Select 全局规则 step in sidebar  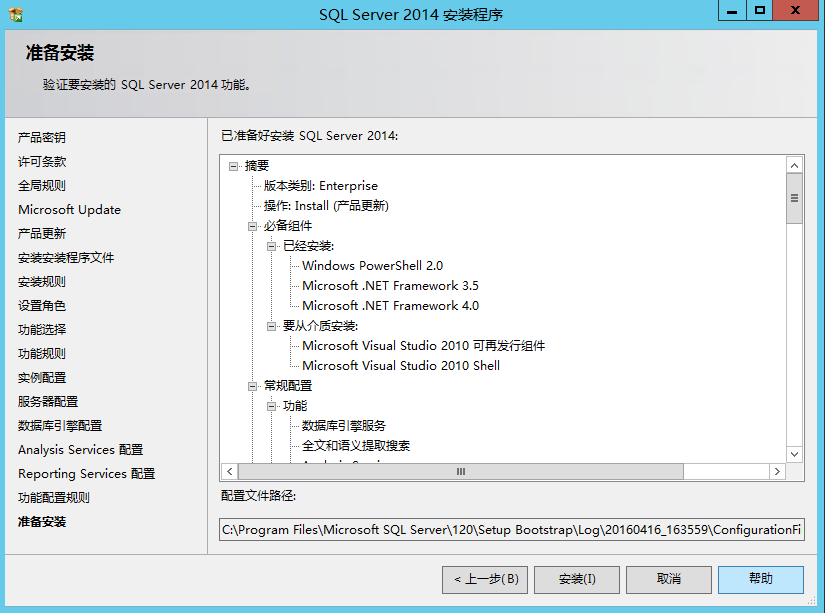tap(42, 186)
